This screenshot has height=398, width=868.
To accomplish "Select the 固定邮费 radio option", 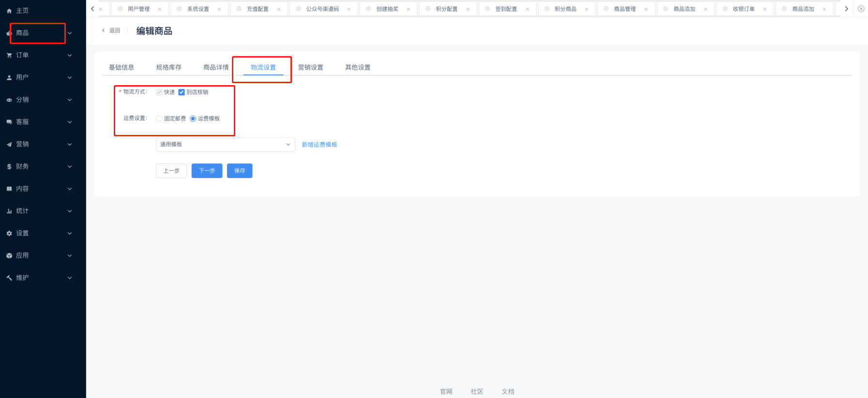I will coord(159,118).
